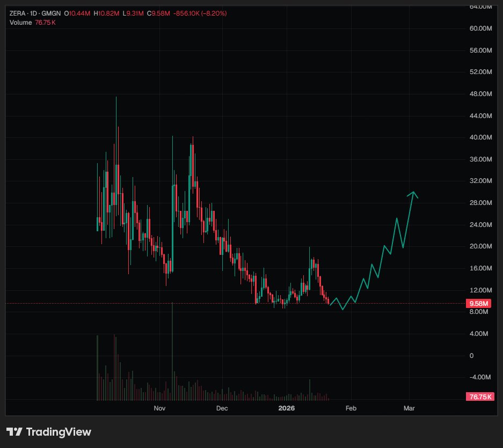Click the Volume value 76.75K in legend
Viewport: 503px width, 448px height.
pos(45,23)
